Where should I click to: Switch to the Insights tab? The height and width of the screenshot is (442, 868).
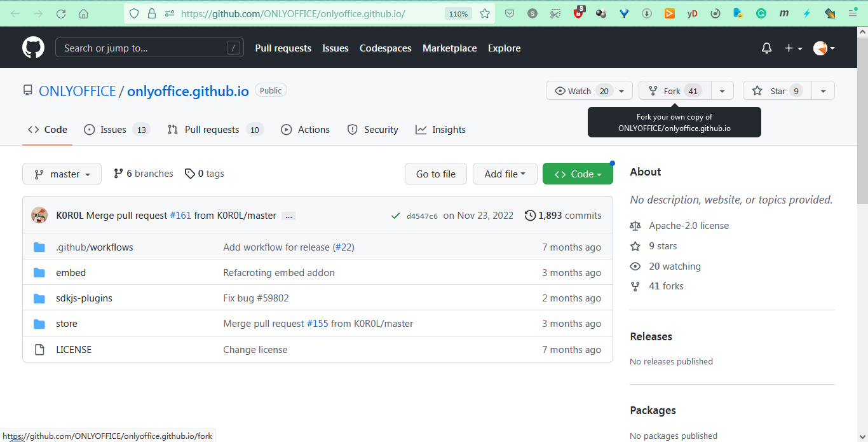tap(441, 130)
